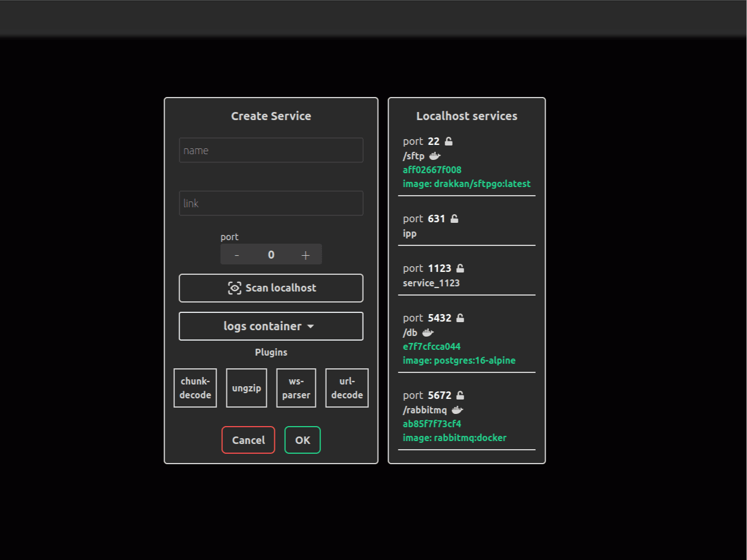
Task: Focus the service name input field
Action: click(271, 150)
